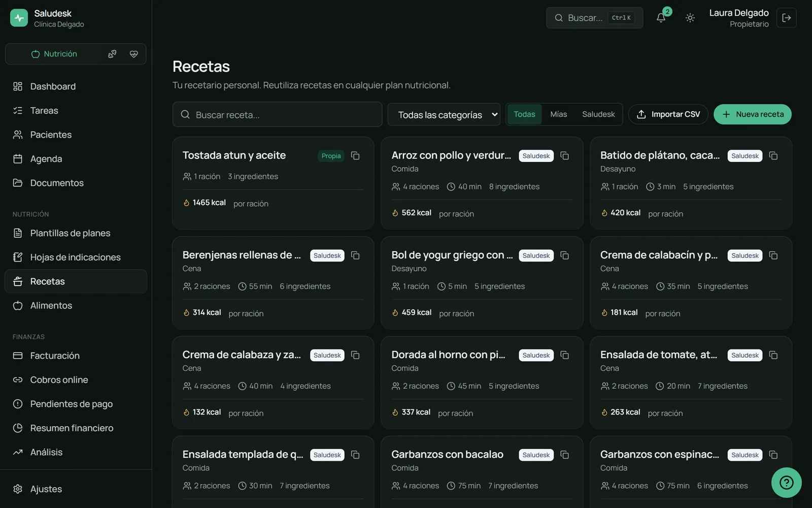Click the logout icon
The image size is (812, 508).
pos(787,18)
